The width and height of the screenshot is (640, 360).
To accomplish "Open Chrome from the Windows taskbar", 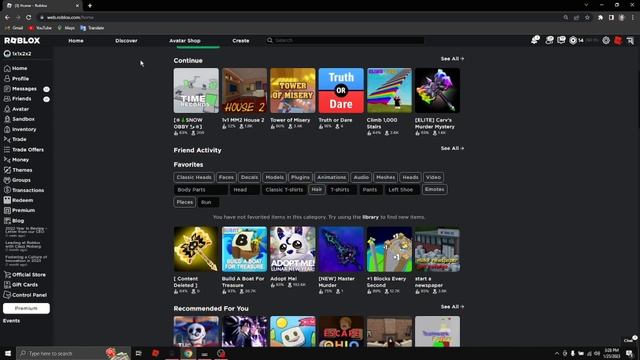I will tap(188, 353).
